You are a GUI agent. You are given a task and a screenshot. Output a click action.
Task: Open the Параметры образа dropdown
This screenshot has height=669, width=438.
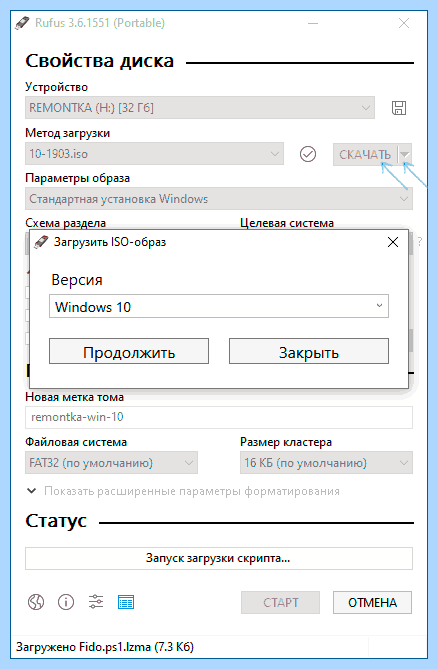pyautogui.click(x=219, y=199)
